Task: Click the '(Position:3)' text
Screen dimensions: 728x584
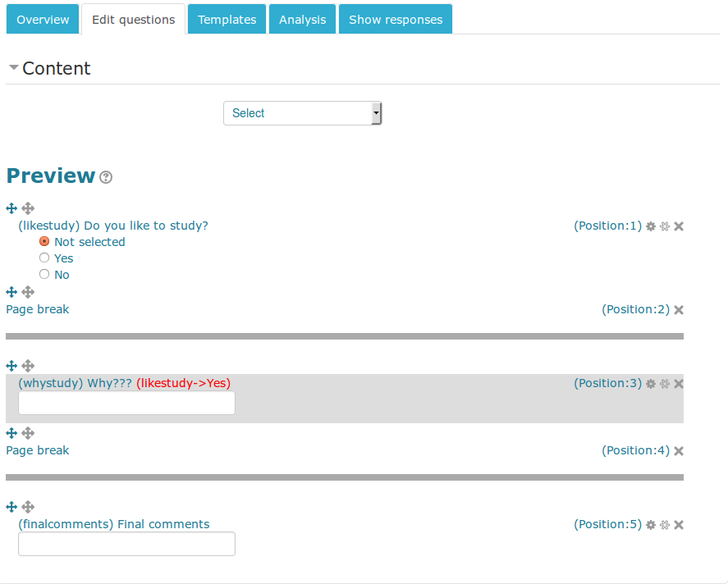Action: click(607, 383)
